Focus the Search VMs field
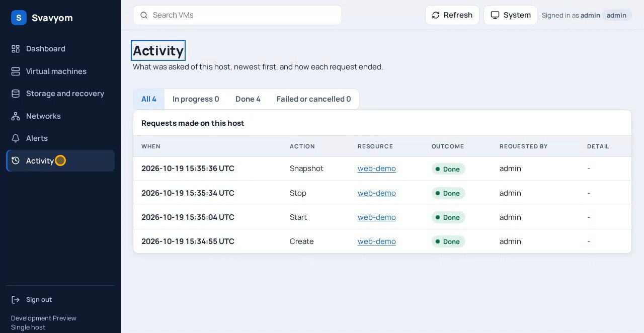 237,15
